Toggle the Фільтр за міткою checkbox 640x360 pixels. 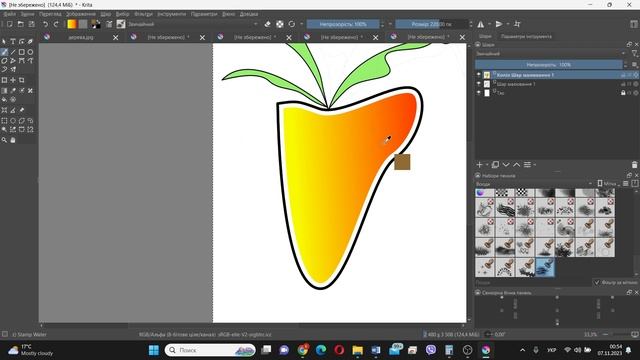coord(597,282)
